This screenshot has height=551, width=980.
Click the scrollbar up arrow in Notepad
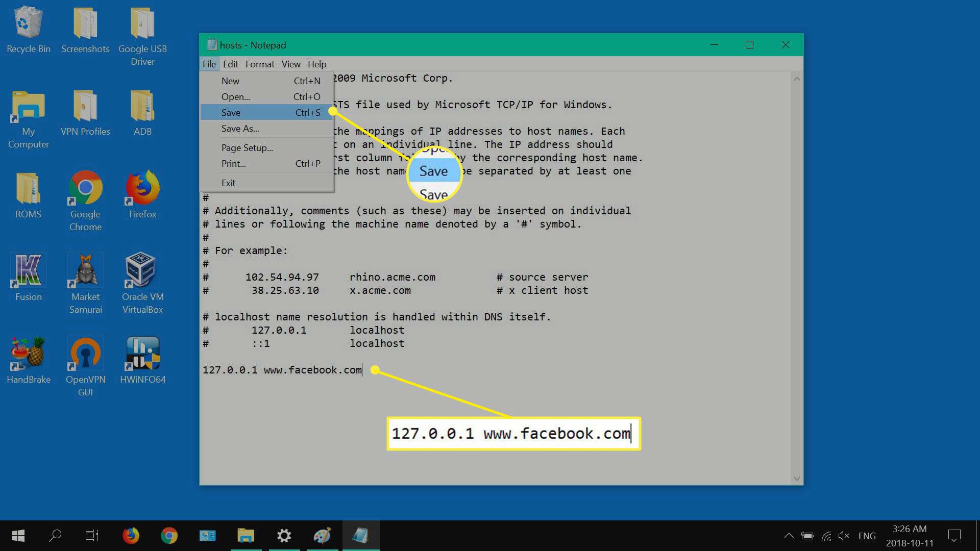[796, 79]
